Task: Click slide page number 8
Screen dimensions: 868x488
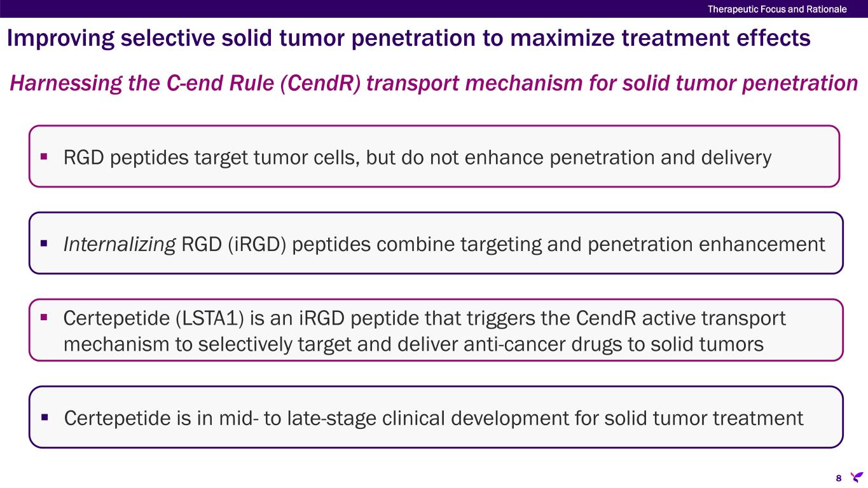Action: (x=838, y=478)
